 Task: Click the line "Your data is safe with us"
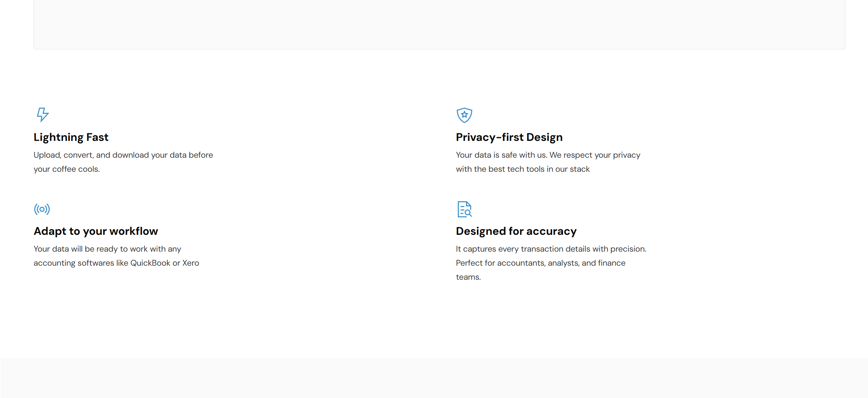point(548,155)
